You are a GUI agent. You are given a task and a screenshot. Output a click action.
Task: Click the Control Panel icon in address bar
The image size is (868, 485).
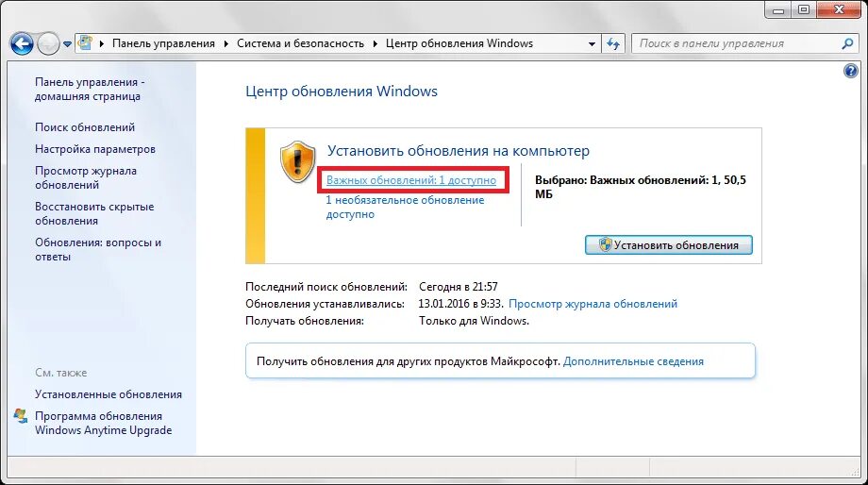point(85,42)
